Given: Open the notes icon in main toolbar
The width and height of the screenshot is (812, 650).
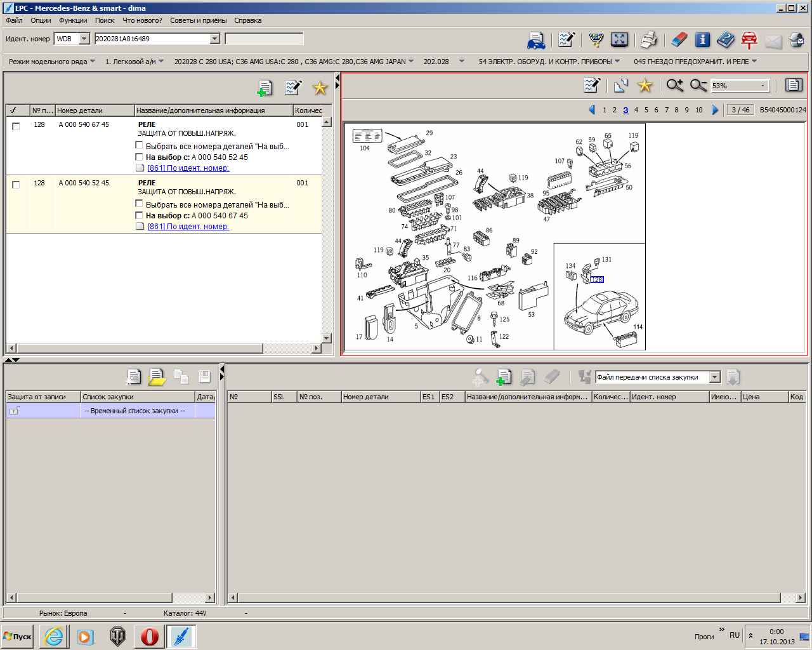Looking at the screenshot, I should pos(566,40).
